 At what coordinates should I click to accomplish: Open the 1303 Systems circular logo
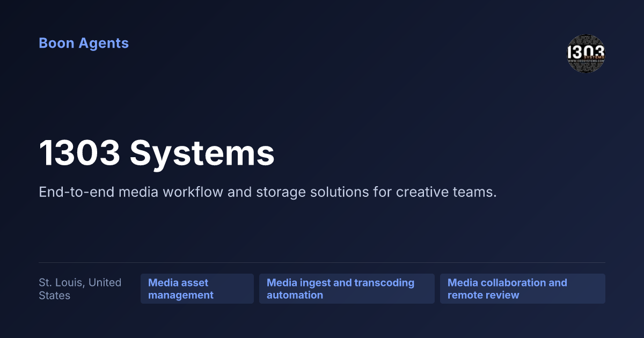(586, 54)
